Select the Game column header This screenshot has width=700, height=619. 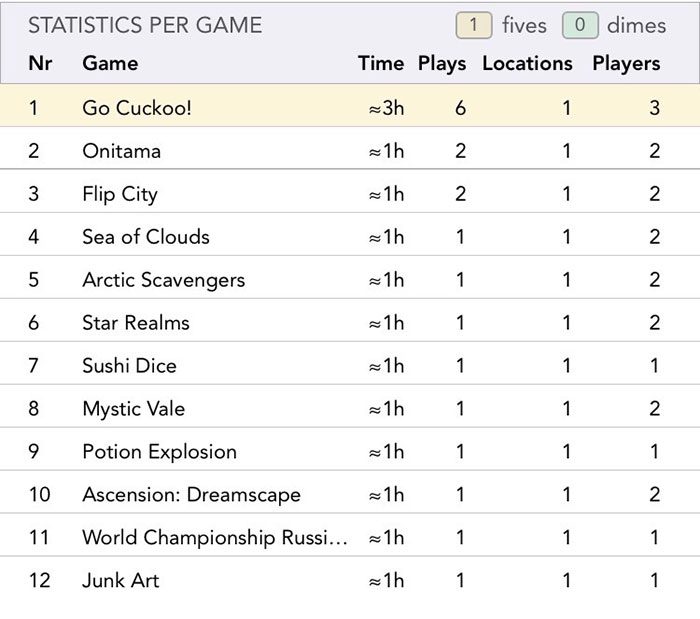pos(110,63)
